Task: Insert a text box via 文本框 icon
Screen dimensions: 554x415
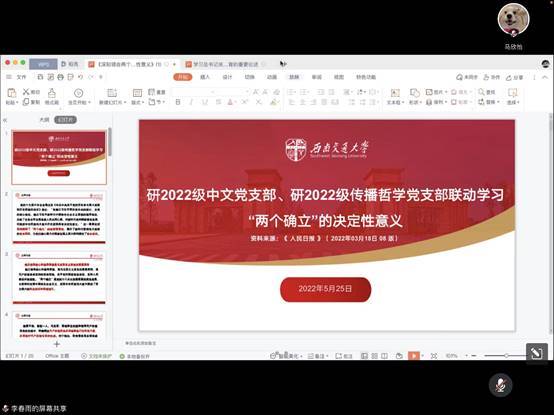Action: [395, 93]
